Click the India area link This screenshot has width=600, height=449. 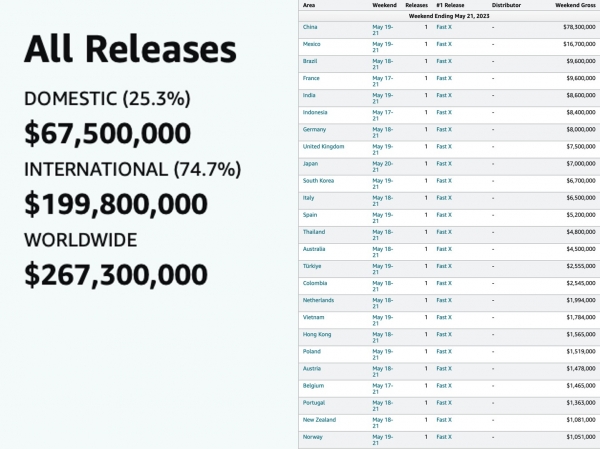(x=309, y=95)
